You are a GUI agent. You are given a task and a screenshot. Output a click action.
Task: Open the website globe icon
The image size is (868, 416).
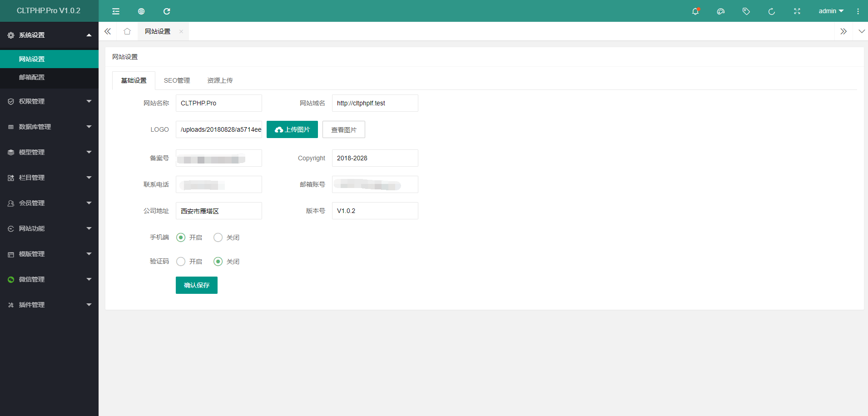coord(141,11)
